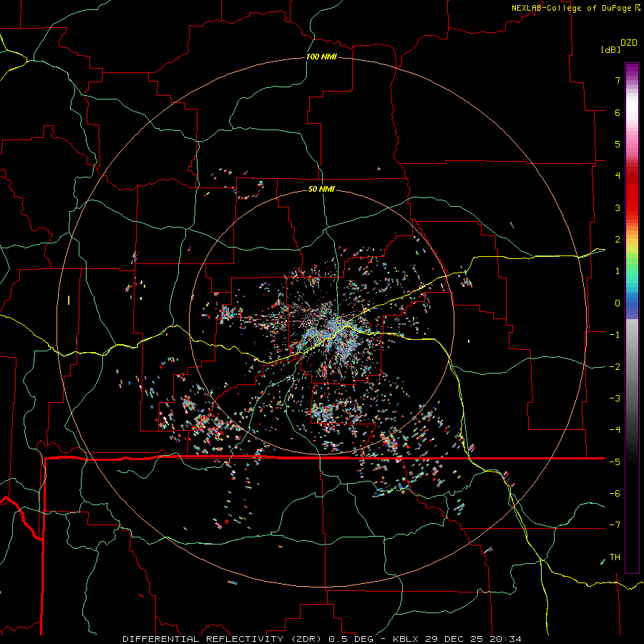This screenshot has height=644, width=644.
Task: Click the "50 NMI" range ring label
Action: coord(321,189)
